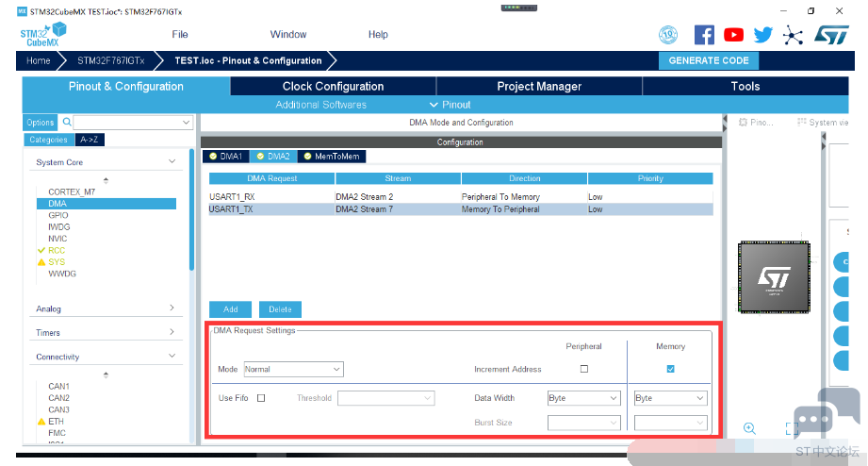This screenshot has width=868, height=466.
Task: Open Memory Data Width dropdown
Action: 670,398
